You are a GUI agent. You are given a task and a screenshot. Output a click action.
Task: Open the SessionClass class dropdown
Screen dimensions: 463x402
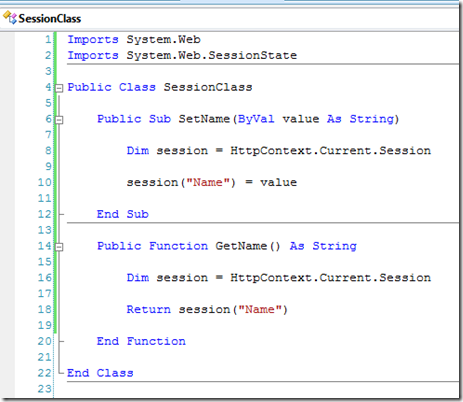(x=230, y=18)
